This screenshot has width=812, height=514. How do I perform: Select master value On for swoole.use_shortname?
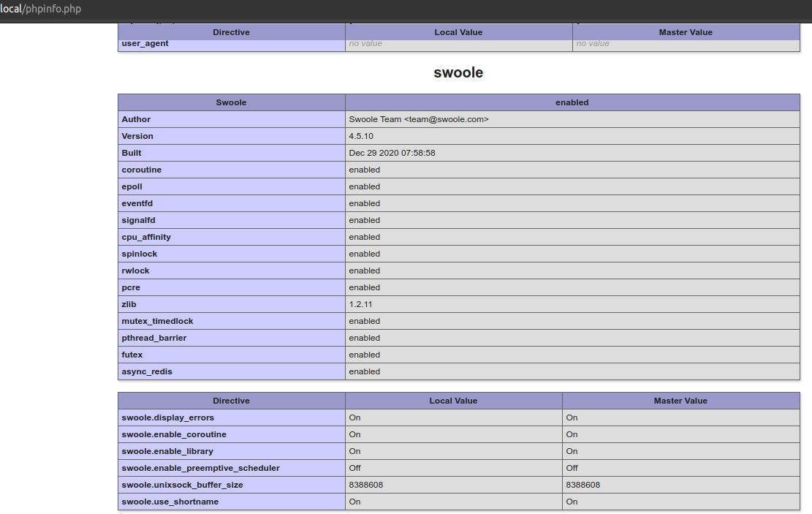(x=572, y=502)
